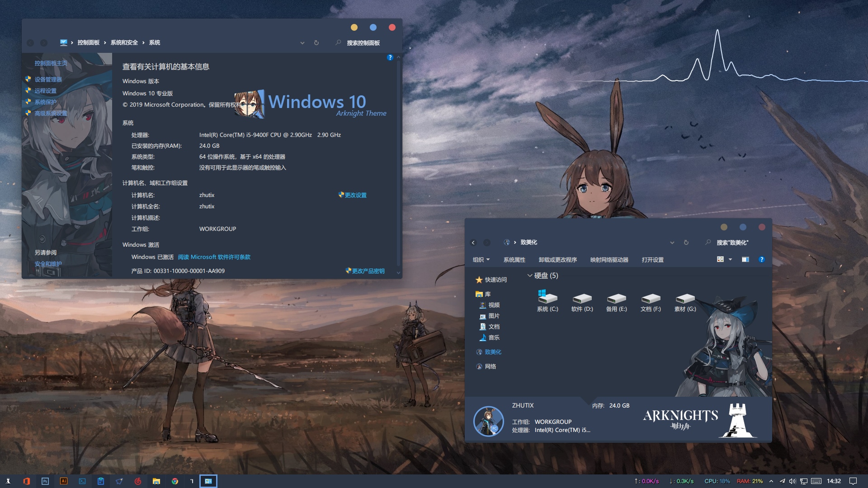Open the address history dropdown in 致美化 window
This screenshot has height=488, width=868.
[672, 243]
